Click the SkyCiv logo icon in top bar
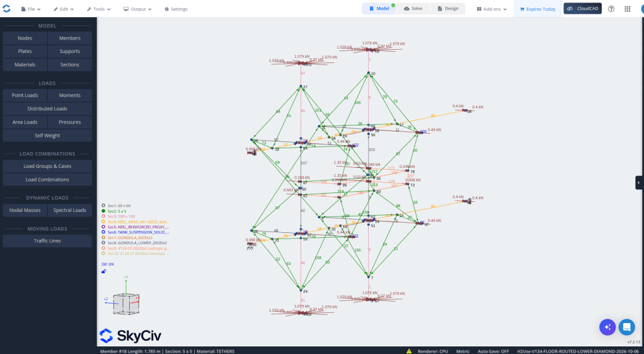The height and width of the screenshot is (354, 644). point(6,9)
